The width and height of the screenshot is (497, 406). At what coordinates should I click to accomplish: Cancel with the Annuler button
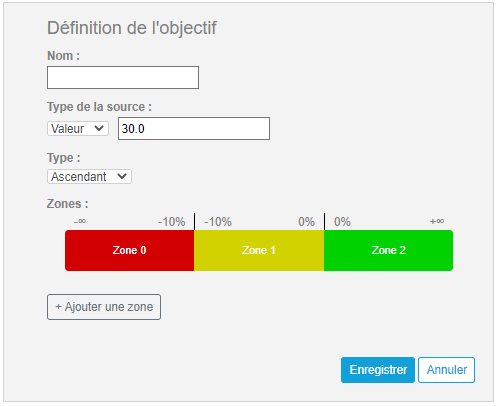coord(447,370)
